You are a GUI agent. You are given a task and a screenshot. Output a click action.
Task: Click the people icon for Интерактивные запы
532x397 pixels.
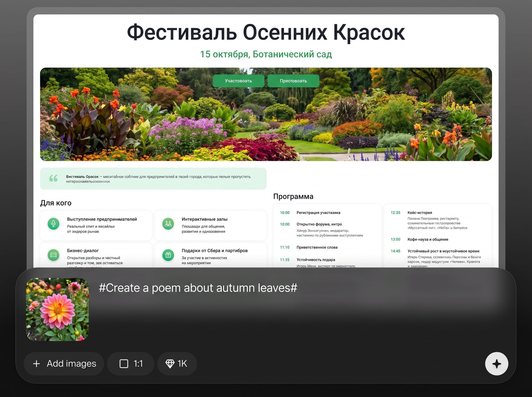[x=168, y=224]
